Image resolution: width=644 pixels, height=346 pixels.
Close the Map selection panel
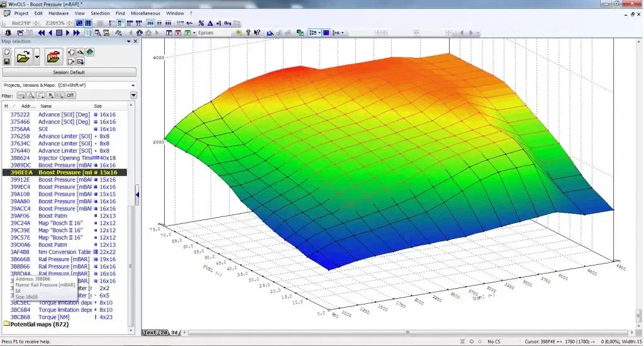click(x=136, y=42)
